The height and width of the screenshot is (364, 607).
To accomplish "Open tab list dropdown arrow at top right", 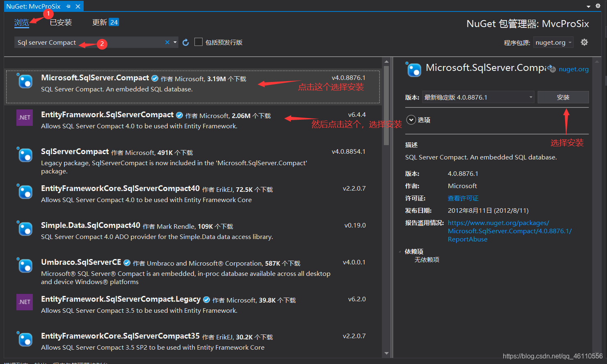I will pos(588,7).
